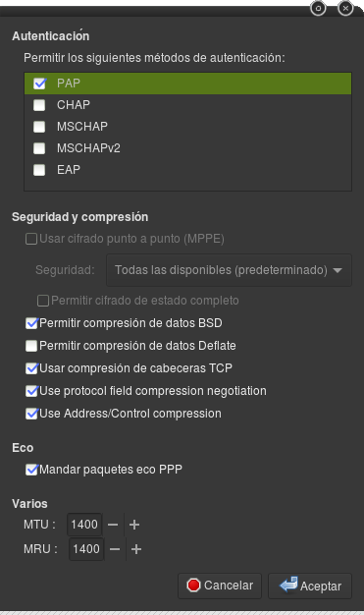Increase MRU value with plus icon

coord(136,549)
